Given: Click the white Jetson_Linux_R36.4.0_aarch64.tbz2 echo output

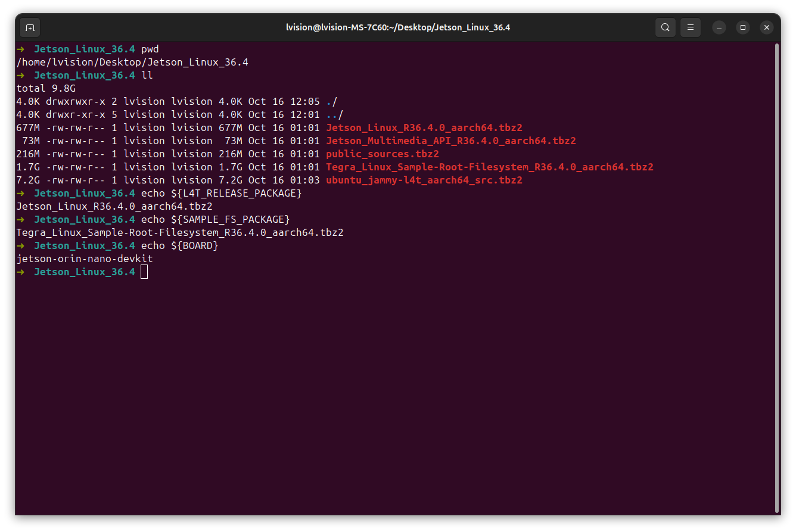Looking at the screenshot, I should [x=114, y=206].
